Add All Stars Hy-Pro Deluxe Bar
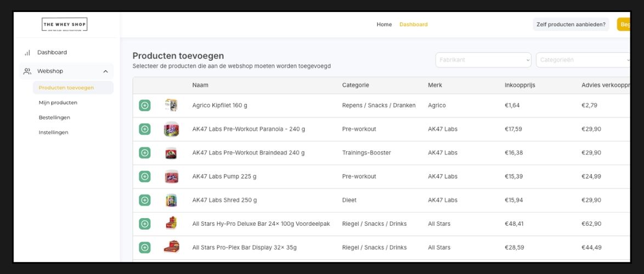Screen dimensions: 644x274 click(x=145, y=224)
